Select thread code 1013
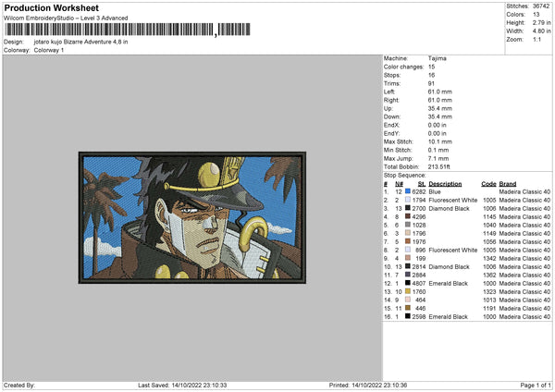This screenshot has width=555, height=392. (489, 300)
